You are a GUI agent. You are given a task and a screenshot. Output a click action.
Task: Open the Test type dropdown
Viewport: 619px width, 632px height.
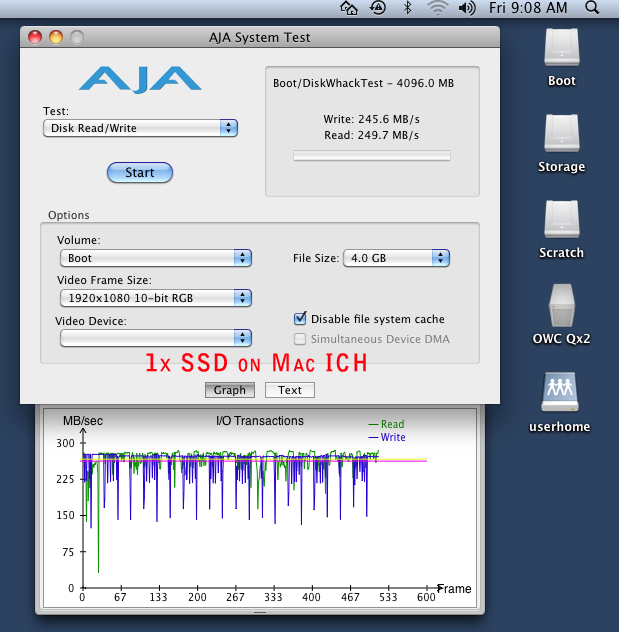point(140,128)
